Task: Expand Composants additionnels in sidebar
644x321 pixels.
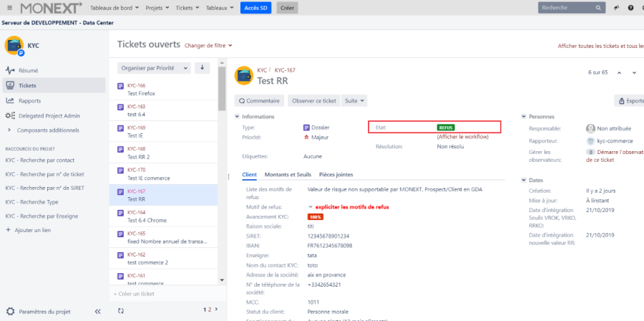Action: tap(9, 130)
